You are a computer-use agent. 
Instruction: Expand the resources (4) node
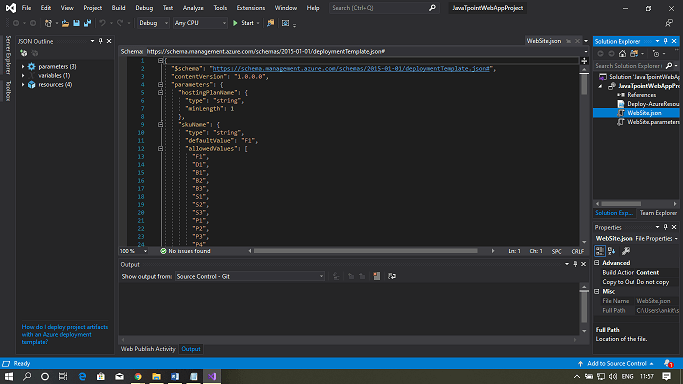[23, 85]
